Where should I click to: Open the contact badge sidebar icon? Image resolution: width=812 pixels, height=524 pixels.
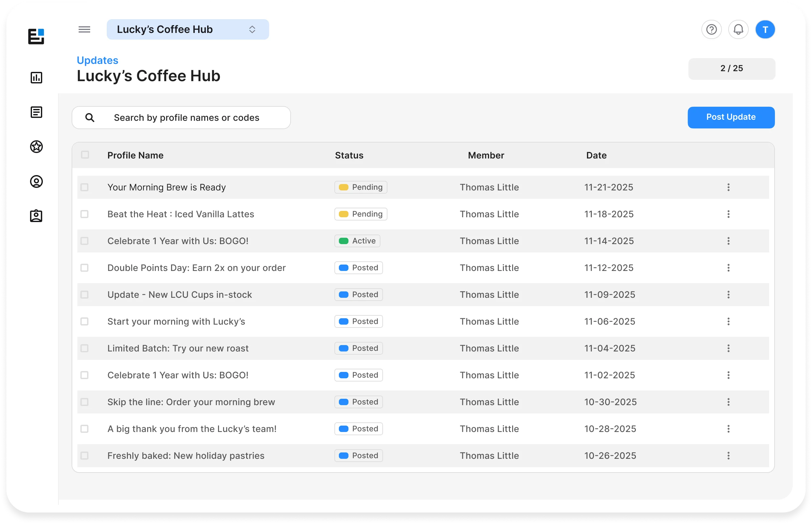36,216
